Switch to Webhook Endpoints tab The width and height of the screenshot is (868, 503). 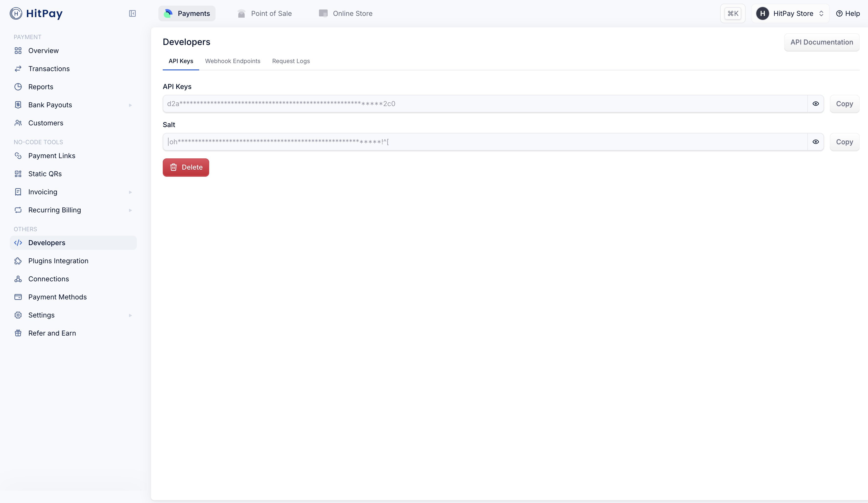[232, 61]
